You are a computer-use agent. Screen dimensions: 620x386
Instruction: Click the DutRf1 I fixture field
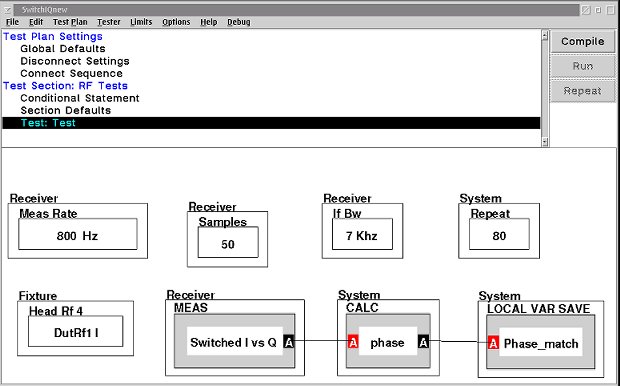tap(76, 331)
